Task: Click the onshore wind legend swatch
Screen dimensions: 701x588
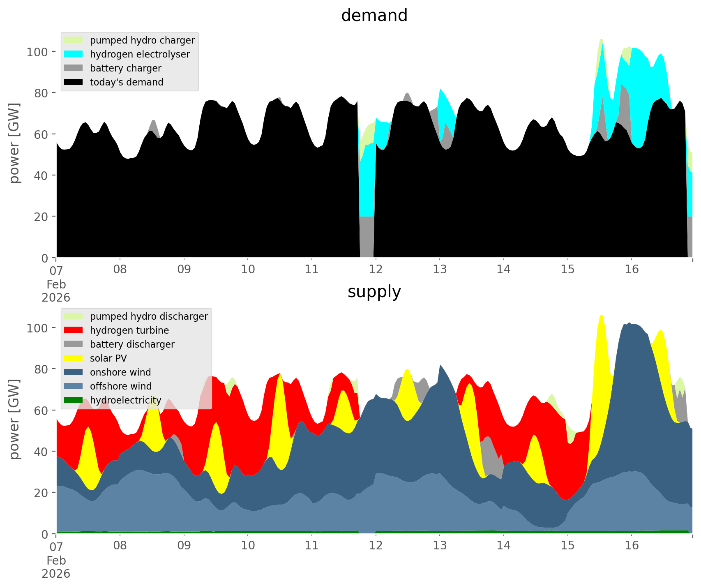Action: click(x=74, y=372)
